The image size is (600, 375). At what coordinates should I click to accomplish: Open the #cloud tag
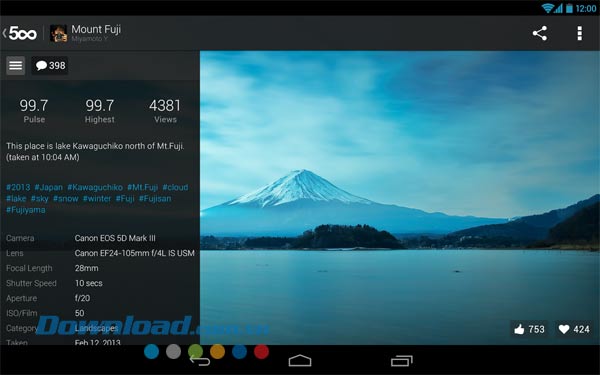(x=175, y=187)
